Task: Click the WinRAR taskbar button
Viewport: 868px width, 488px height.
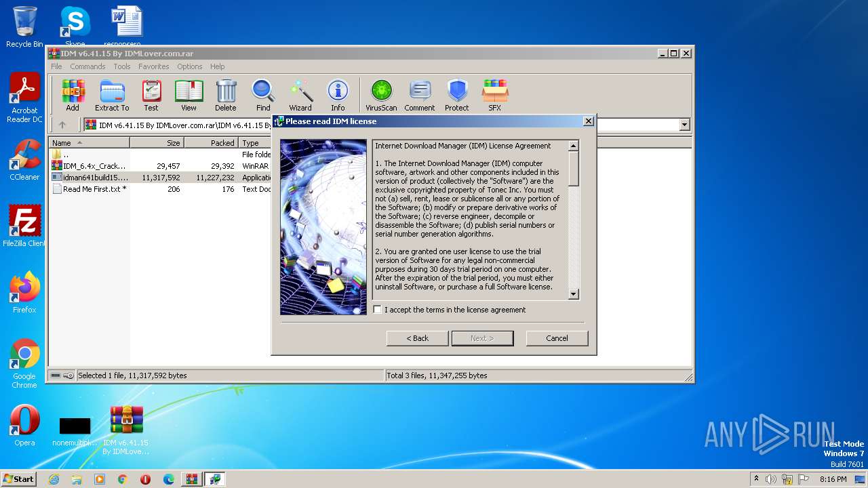Action: pyautogui.click(x=192, y=479)
